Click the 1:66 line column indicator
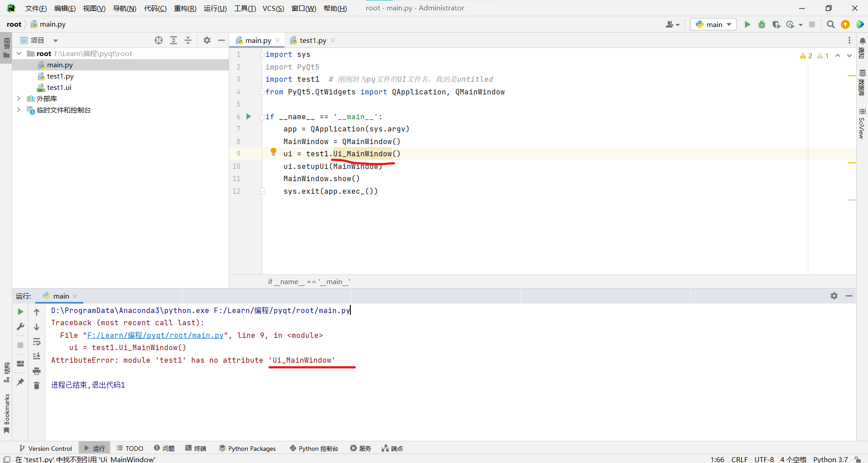Screen dimensions: 868x463 [x=717, y=459]
